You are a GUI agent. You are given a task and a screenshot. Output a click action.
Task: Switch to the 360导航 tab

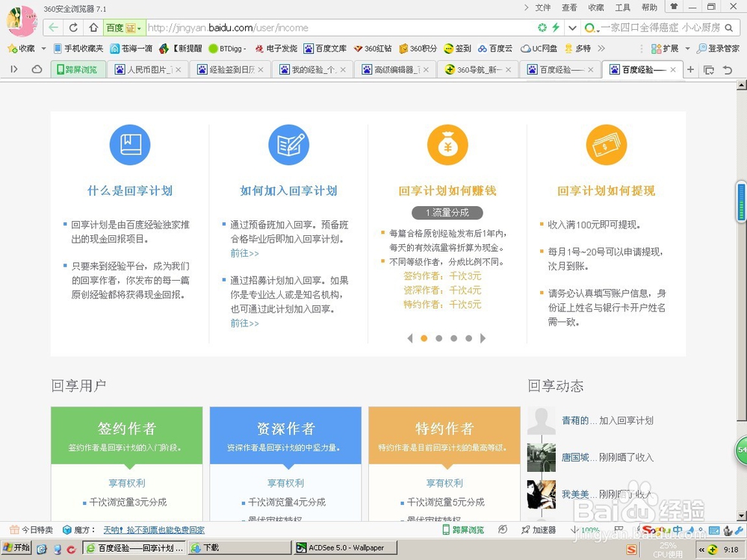477,69
